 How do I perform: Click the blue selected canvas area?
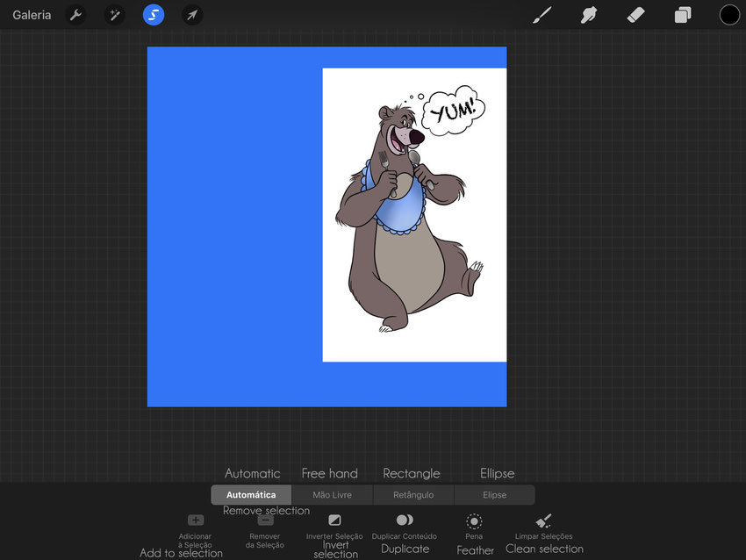point(234,226)
